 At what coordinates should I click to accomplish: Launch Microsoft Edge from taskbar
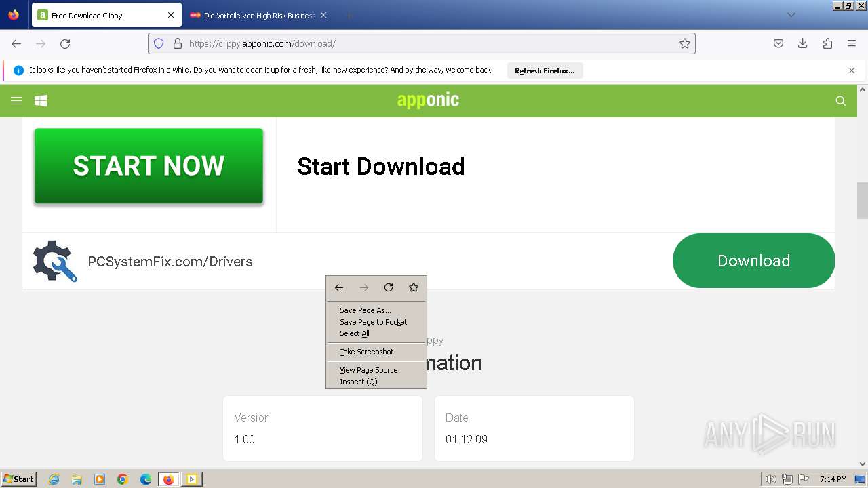[146, 479]
